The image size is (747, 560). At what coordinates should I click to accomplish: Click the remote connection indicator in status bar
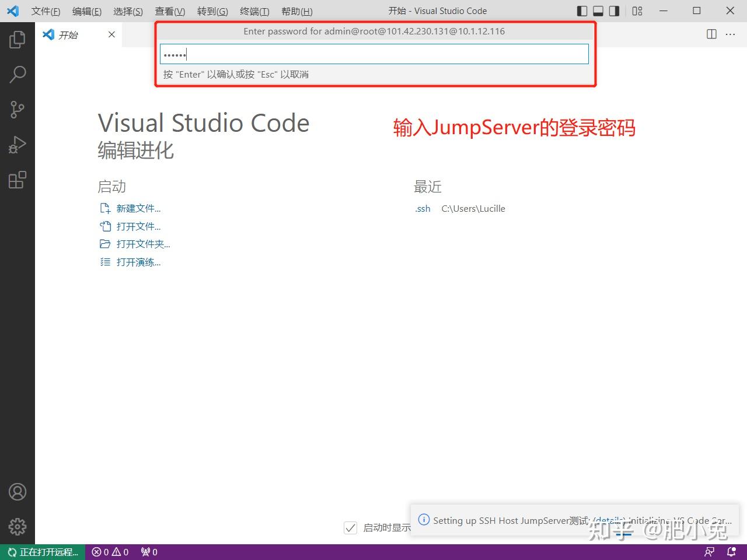pos(41,551)
